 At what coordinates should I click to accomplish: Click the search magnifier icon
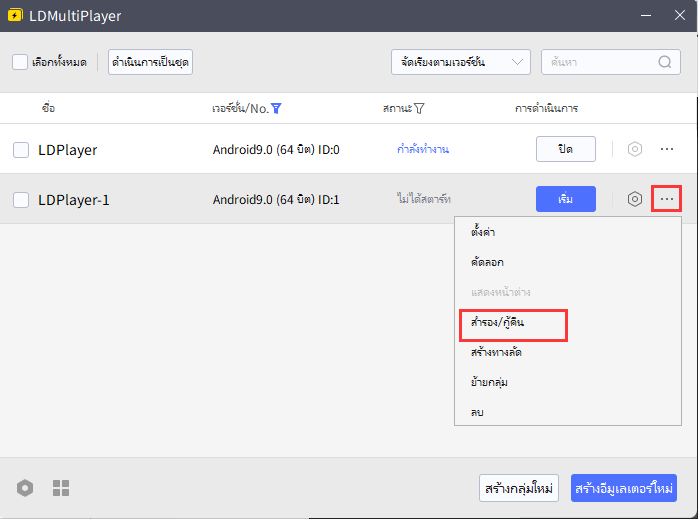coord(665,62)
